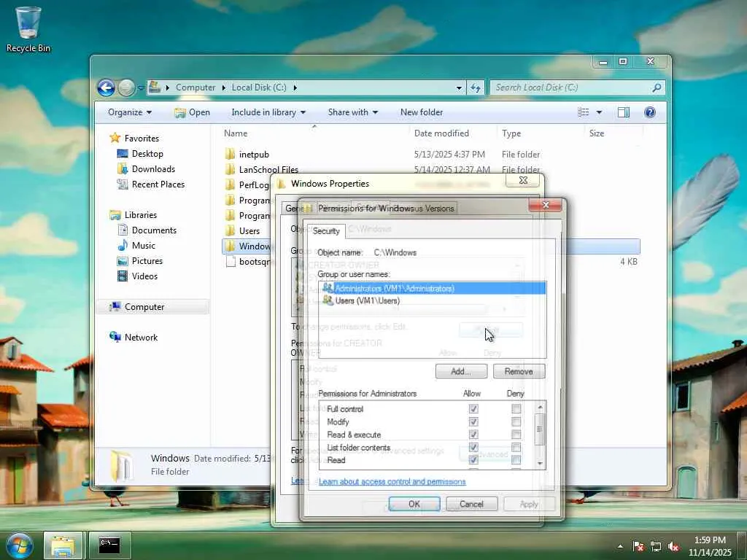Expand the view options dropdown arrow

tap(599, 112)
